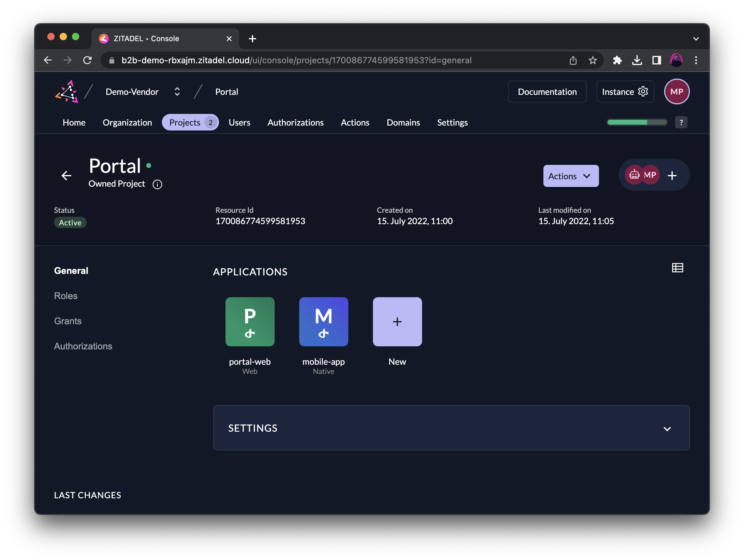Toggle the help question mark button
Viewport: 744px width, 560px height.
(x=681, y=122)
